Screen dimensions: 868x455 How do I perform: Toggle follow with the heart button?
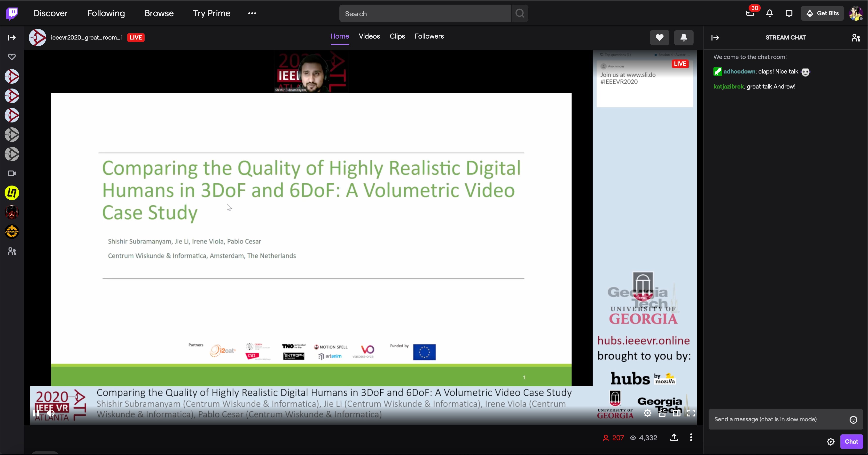pos(659,37)
